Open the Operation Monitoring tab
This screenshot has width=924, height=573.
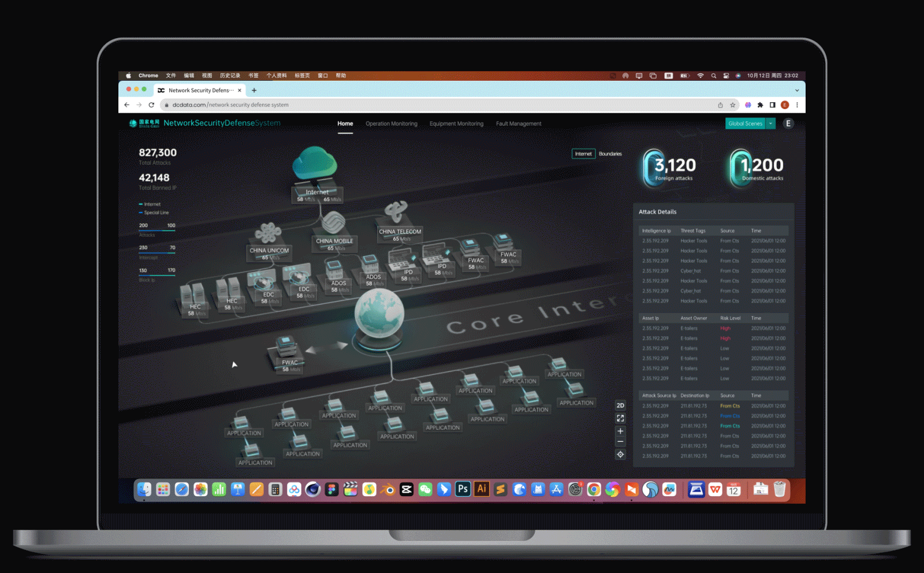point(392,124)
